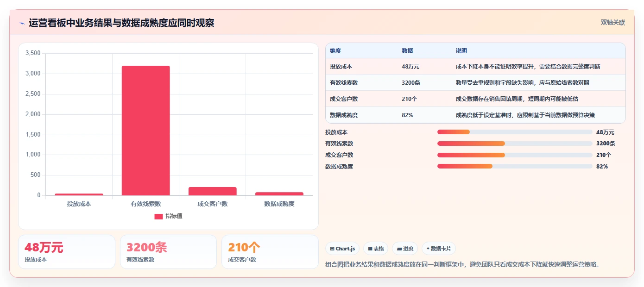Click the 双轴关联 label in header
The width and height of the screenshot is (644, 287).
pos(613,23)
